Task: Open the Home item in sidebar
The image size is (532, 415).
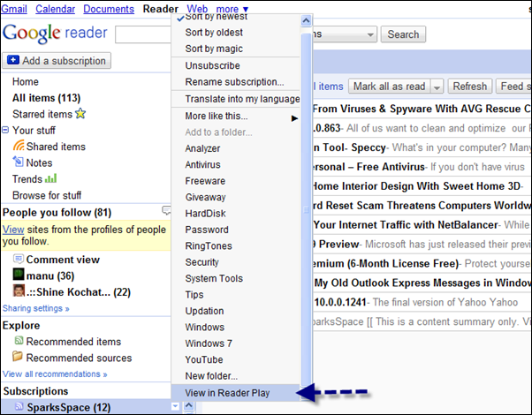Action: coord(26,82)
